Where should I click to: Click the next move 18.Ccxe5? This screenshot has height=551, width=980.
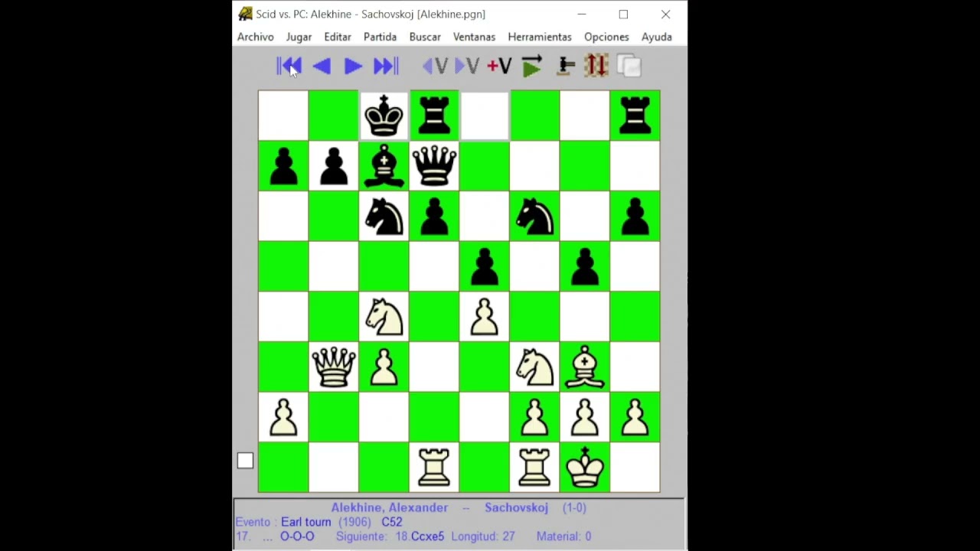(x=420, y=536)
